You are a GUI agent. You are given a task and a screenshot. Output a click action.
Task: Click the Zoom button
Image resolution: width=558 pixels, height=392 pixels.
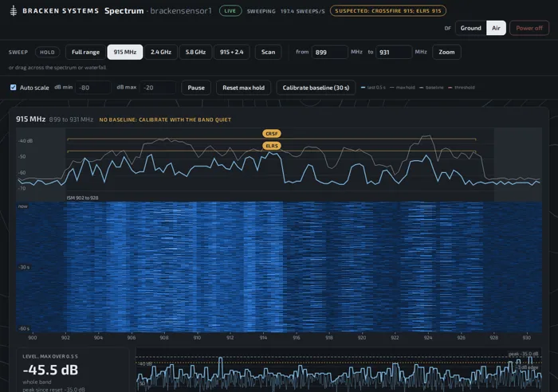446,52
